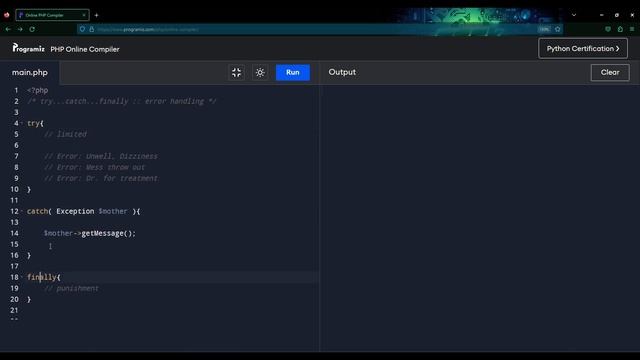This screenshot has width=640, height=360.
Task: Click the 'limited' comment on line 5
Action: (65, 134)
